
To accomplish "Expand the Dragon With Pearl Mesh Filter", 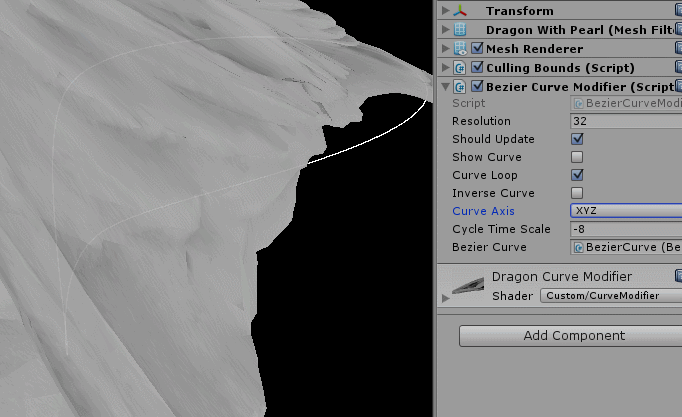I will [445, 29].
